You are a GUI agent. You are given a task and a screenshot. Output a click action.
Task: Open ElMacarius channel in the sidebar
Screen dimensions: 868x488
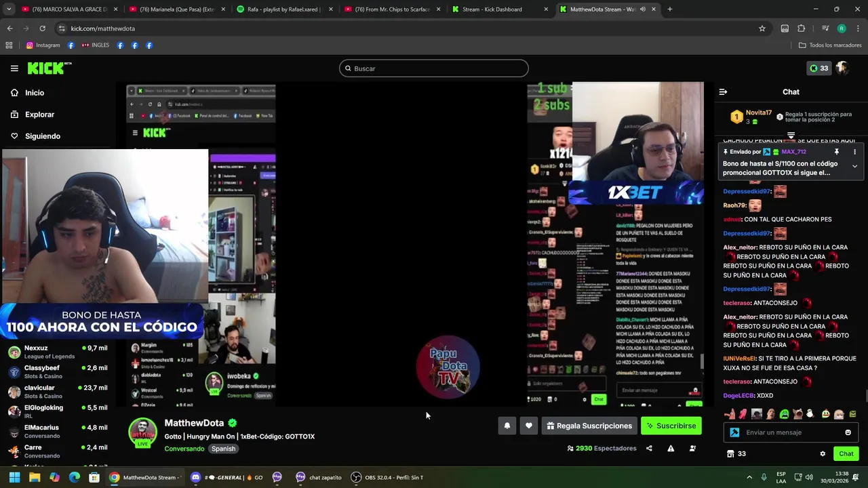[x=58, y=431]
